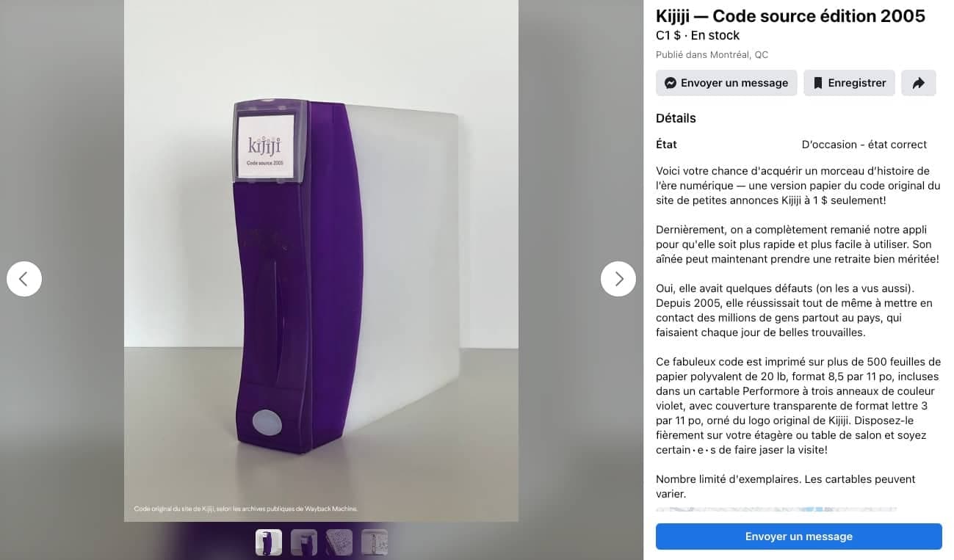Click the Détails section heading

676,118
